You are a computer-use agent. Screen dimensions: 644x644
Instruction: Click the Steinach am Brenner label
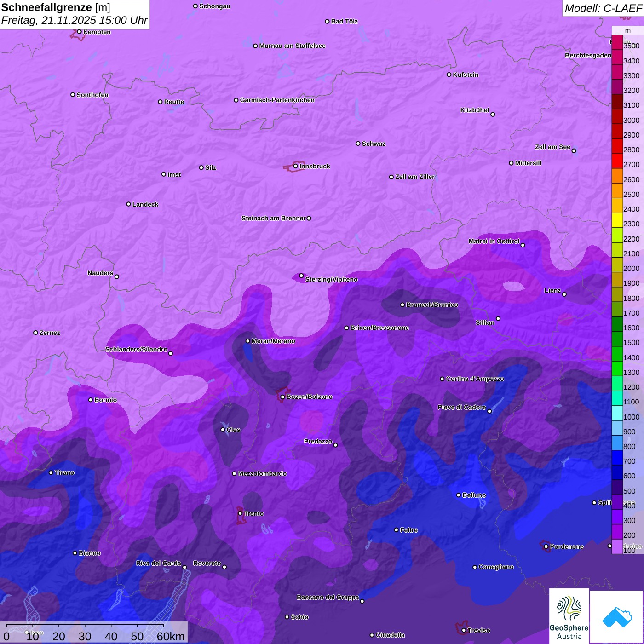tap(274, 218)
